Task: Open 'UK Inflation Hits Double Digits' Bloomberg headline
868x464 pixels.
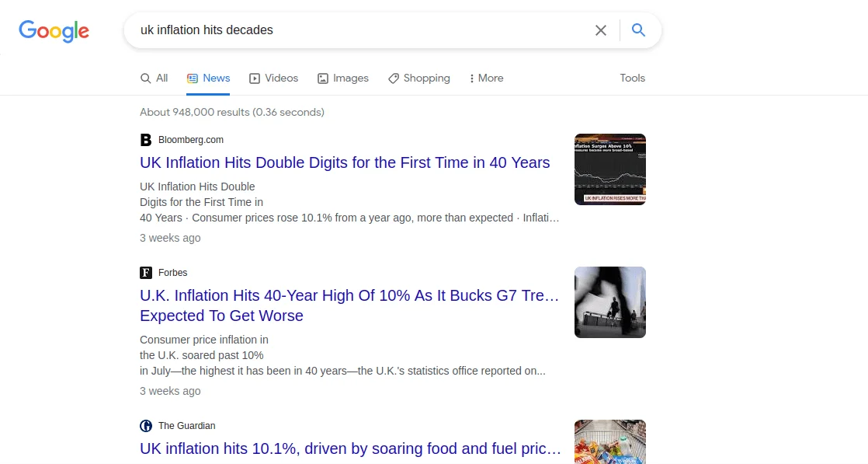Action: [345, 162]
